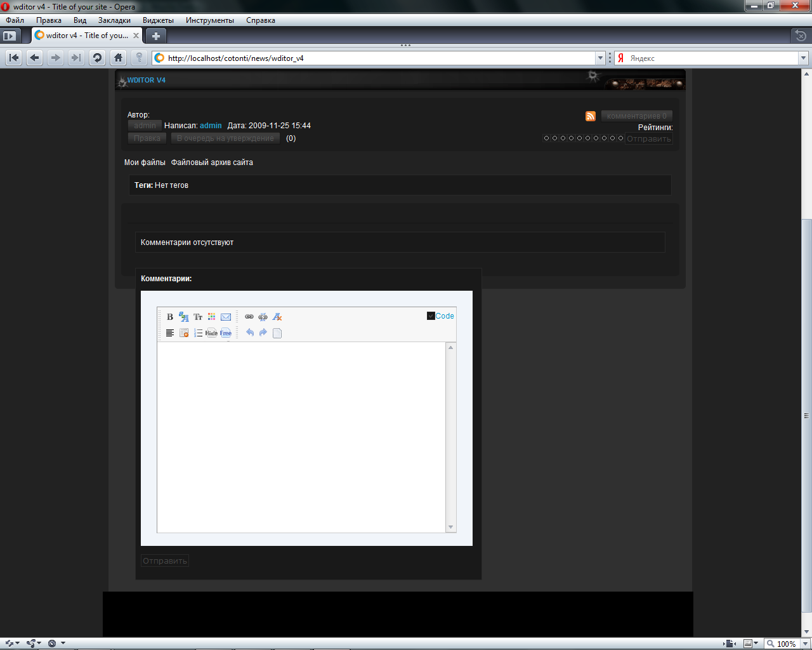The image size is (812, 650).
Task: Open the color palette picker in editor
Action: (212, 317)
